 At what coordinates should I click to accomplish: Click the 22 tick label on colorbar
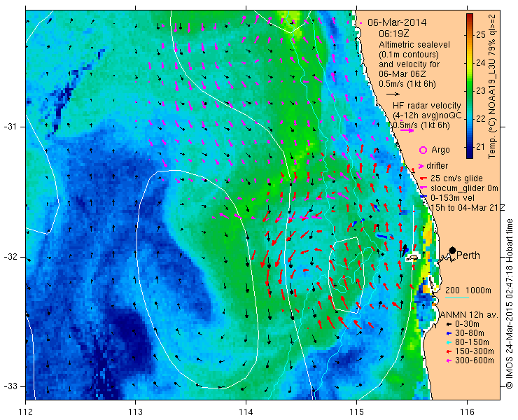point(481,119)
